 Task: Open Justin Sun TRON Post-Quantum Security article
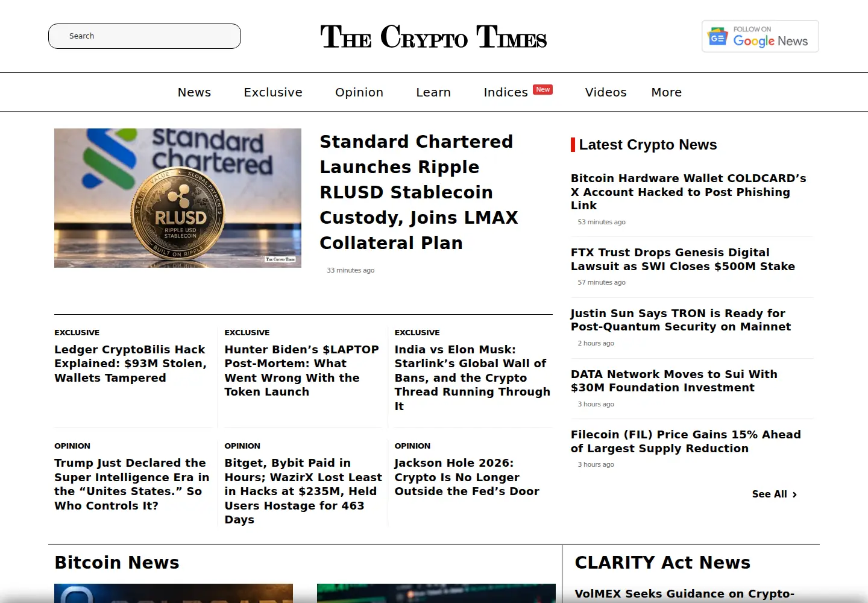point(681,320)
